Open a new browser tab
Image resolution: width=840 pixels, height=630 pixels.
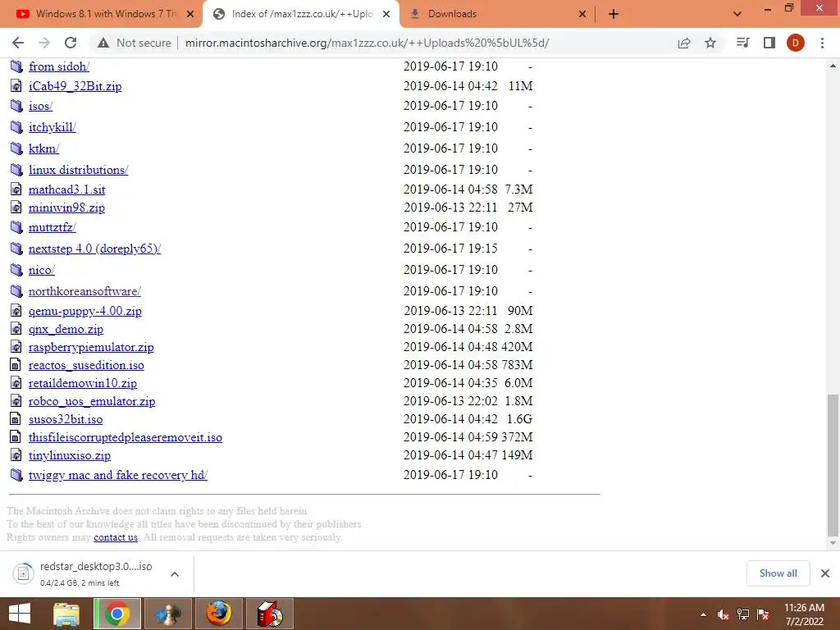[614, 14]
